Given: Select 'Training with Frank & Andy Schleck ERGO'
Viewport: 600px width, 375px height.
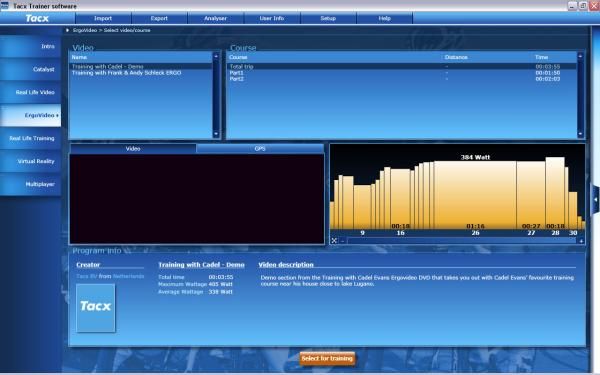Looking at the screenshot, I should point(141,73).
